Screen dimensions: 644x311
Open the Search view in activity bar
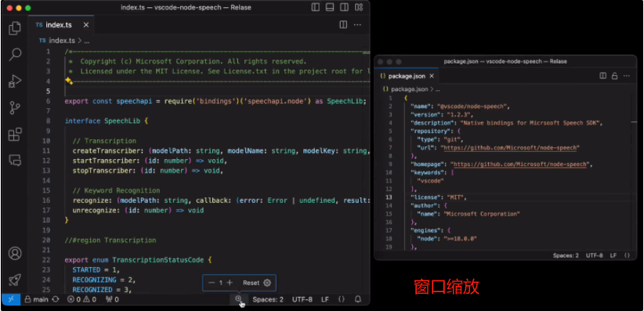tap(15, 55)
